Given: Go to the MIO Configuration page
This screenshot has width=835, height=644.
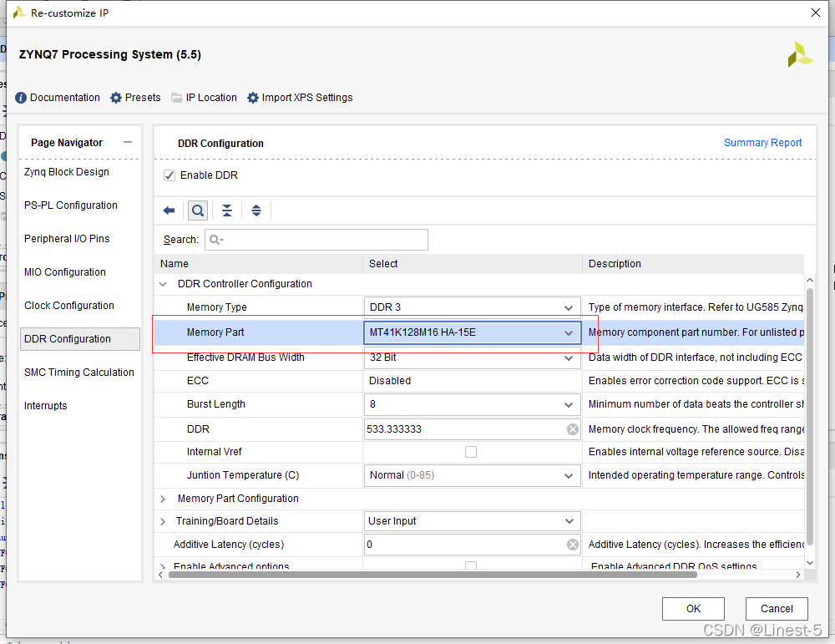Looking at the screenshot, I should [x=65, y=272].
